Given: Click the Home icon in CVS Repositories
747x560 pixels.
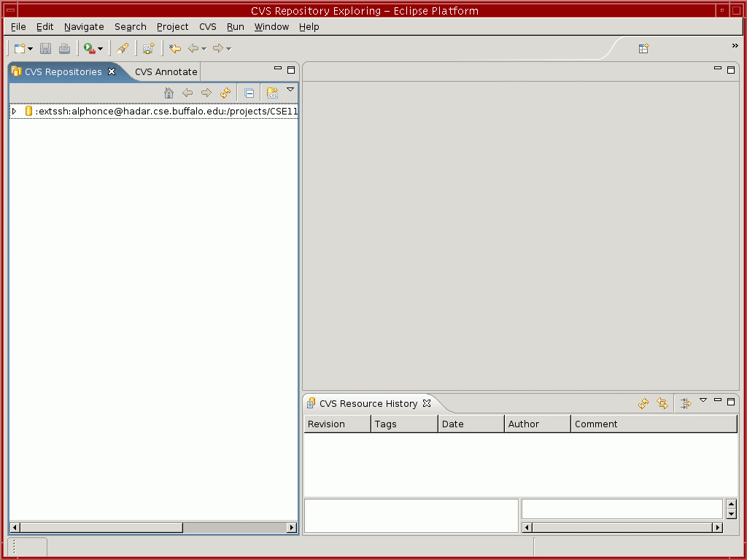Looking at the screenshot, I should [x=169, y=93].
